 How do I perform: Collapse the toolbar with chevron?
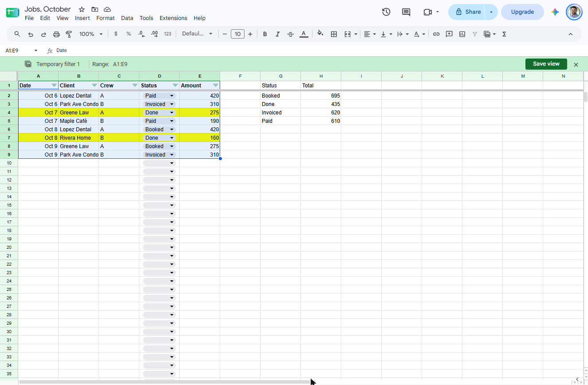pyautogui.click(x=571, y=34)
